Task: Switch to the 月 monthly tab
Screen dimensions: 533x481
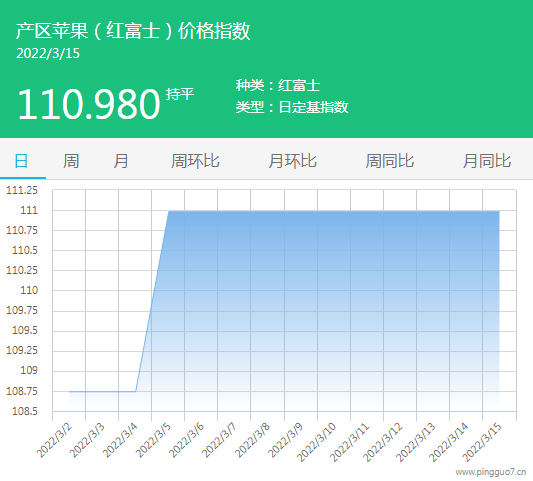Action: click(x=121, y=161)
